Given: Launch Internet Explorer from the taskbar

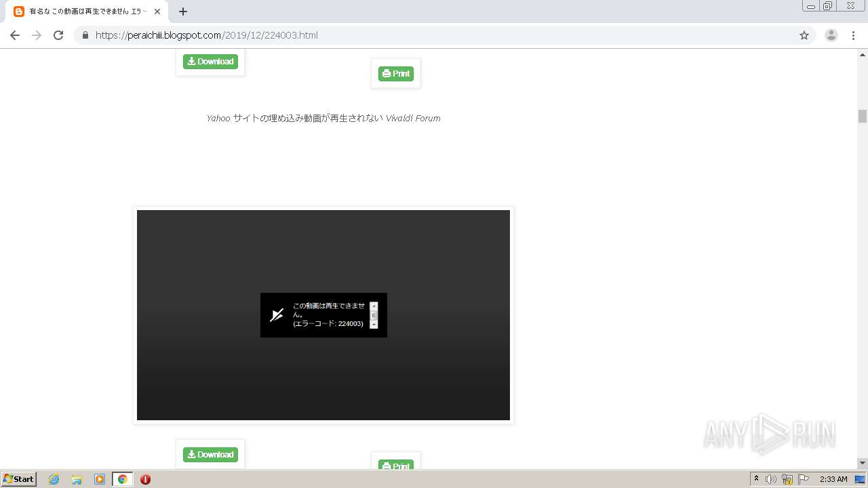Looking at the screenshot, I should (54, 479).
